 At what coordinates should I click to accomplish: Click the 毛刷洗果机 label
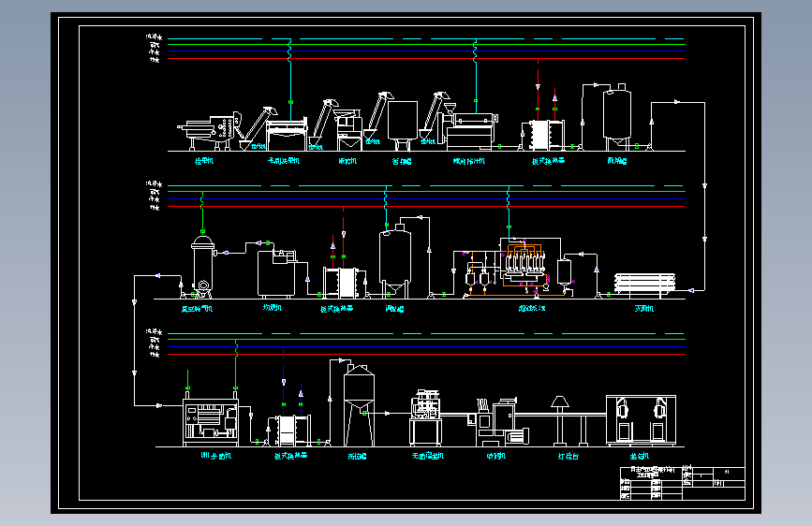[x=283, y=161]
